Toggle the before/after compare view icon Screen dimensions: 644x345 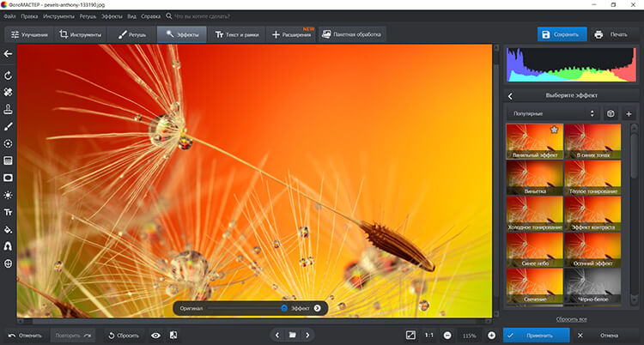point(173,335)
